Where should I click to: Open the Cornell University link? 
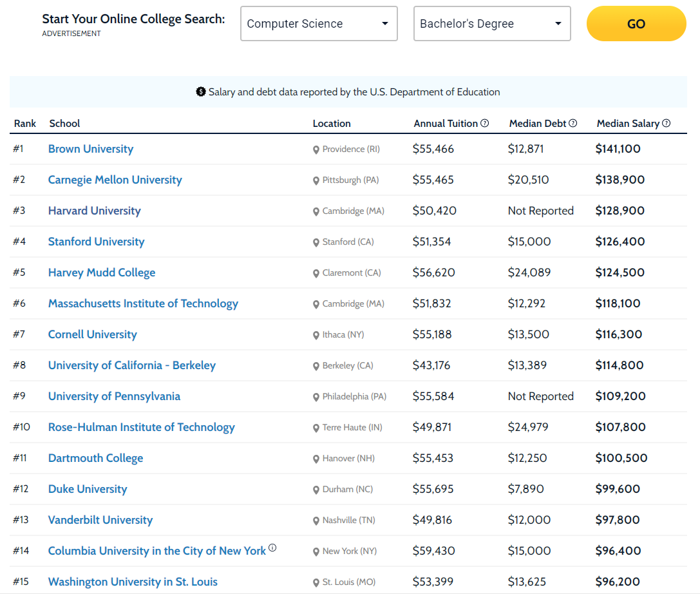pos(93,334)
